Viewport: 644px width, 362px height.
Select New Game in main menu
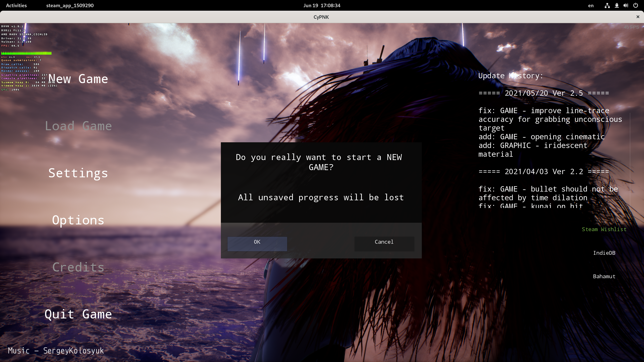[x=78, y=79]
